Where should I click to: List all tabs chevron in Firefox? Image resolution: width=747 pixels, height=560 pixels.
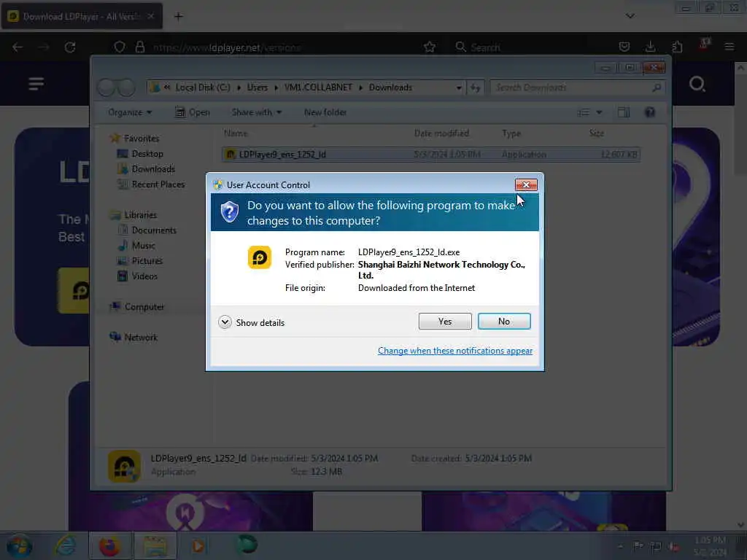pyautogui.click(x=630, y=16)
